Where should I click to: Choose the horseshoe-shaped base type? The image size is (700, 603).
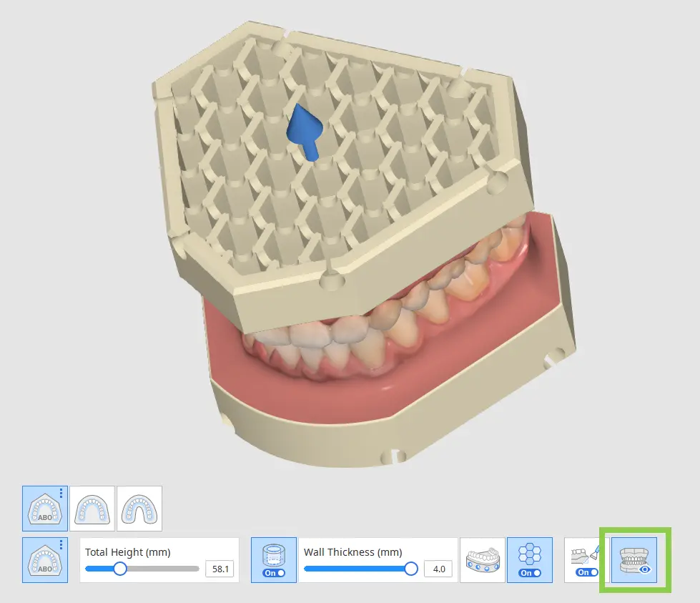click(139, 508)
